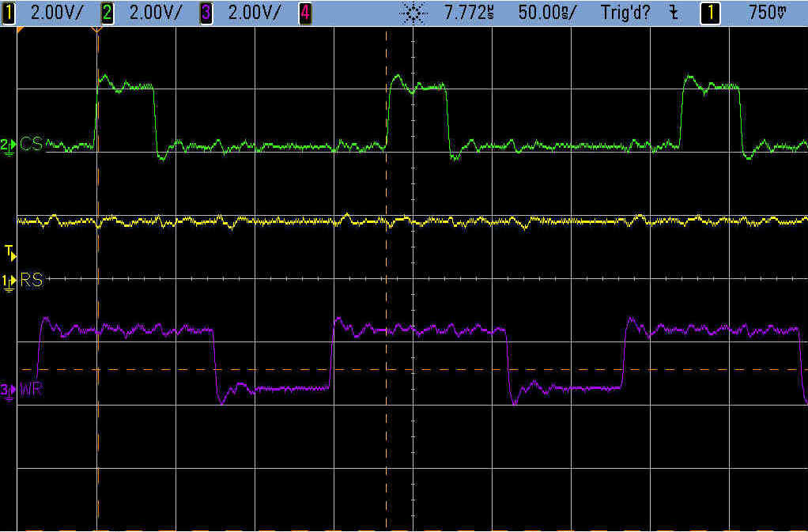Select the channel 1 indicator in top bar
This screenshot has height=532, width=808.
(9, 13)
